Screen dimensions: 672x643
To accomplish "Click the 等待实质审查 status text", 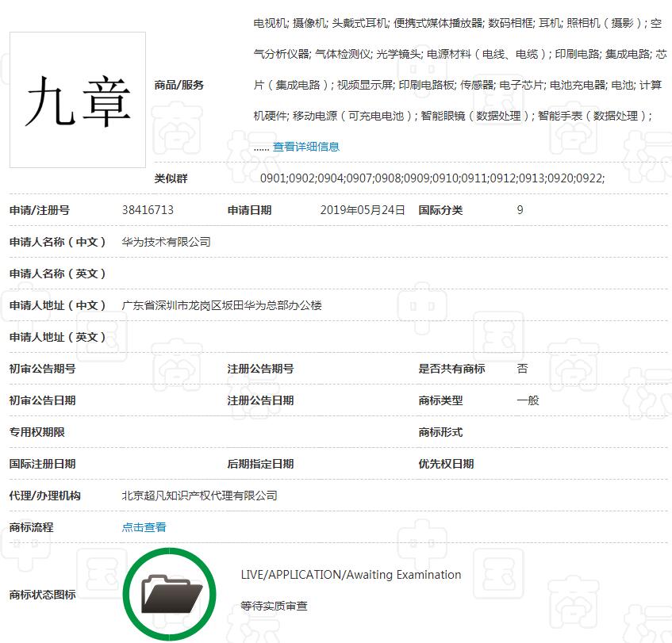I will (x=275, y=606).
